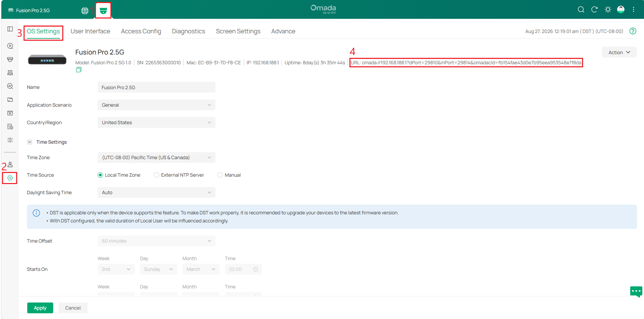The width and height of the screenshot is (644, 319).
Task: Click the Starts On Time 02:00 field
Action: click(x=243, y=269)
